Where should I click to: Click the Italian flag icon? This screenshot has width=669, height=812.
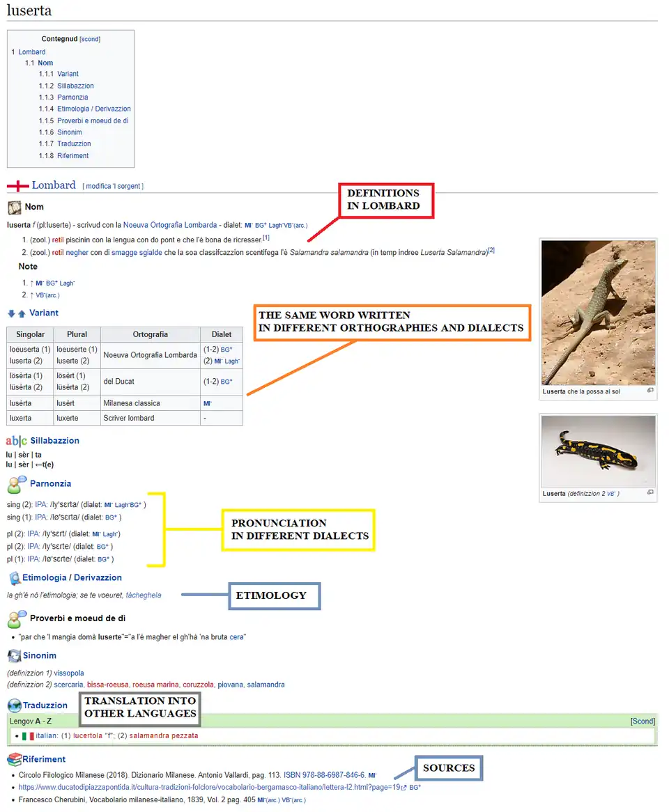(28, 736)
